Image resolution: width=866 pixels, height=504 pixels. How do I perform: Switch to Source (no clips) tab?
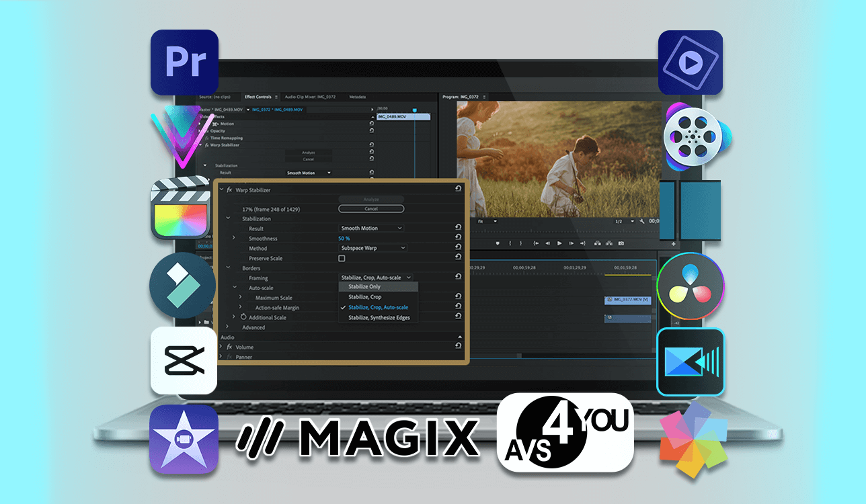215,97
